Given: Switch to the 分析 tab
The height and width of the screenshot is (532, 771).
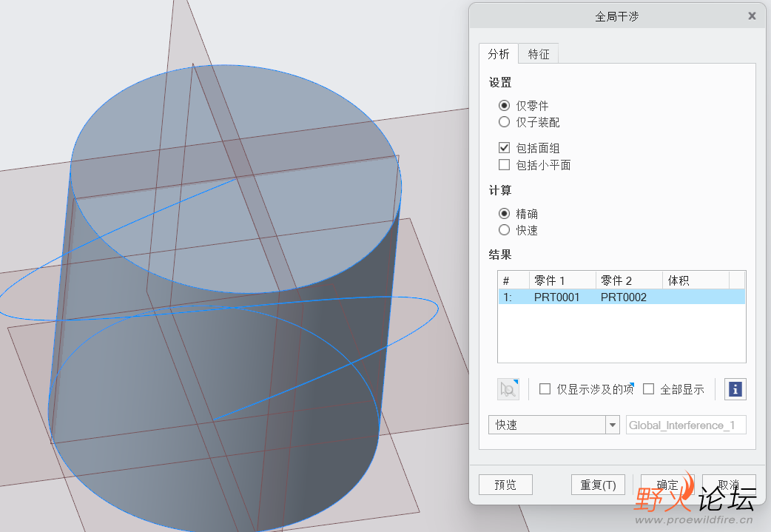Looking at the screenshot, I should coord(498,53).
